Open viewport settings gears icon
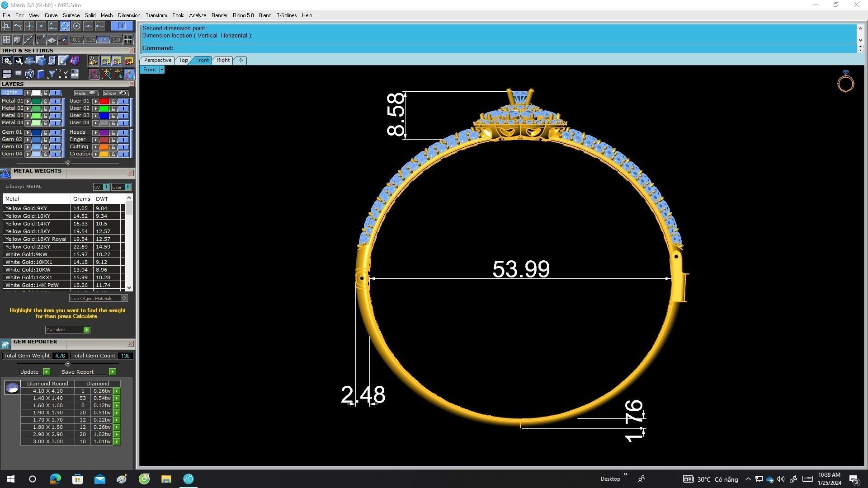The height and width of the screenshot is (488, 868). coord(7,61)
